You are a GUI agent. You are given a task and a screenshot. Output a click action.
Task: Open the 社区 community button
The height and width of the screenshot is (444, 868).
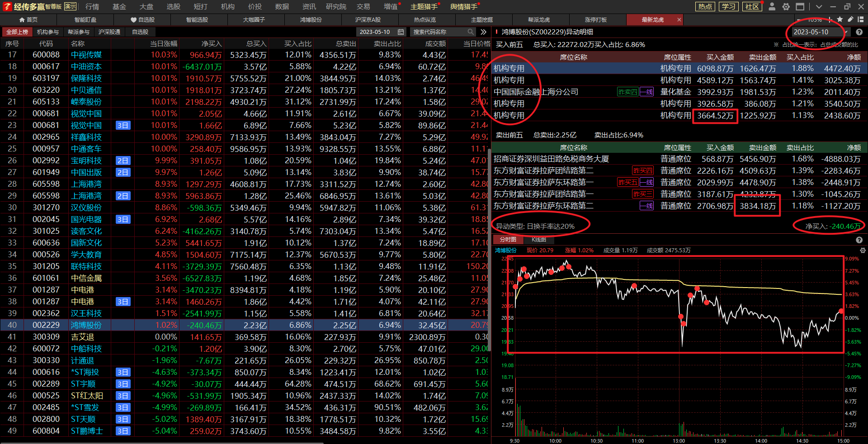pyautogui.click(x=752, y=7)
